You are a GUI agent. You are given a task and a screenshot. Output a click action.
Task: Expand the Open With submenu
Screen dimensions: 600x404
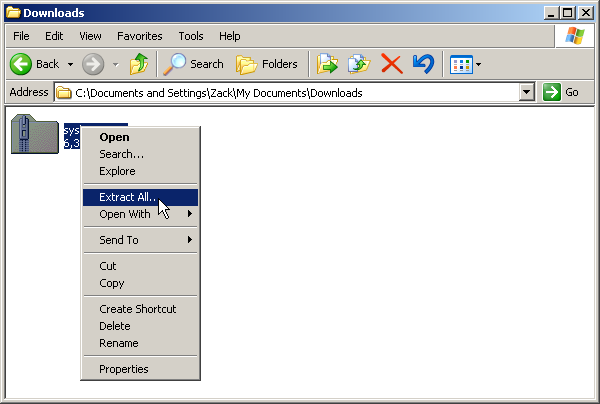(140, 214)
